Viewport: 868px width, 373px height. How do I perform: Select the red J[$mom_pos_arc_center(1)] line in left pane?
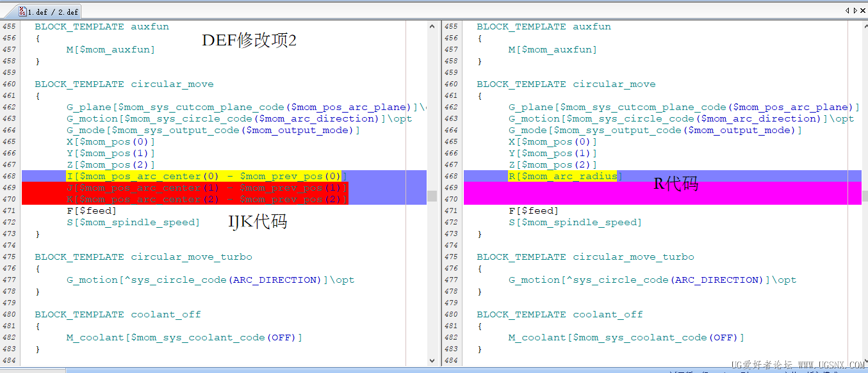207,187
